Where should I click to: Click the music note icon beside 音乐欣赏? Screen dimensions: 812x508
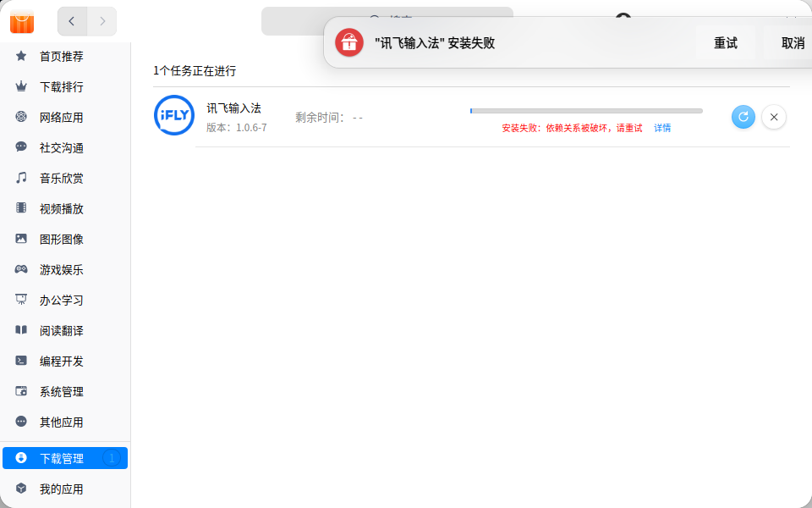tap(21, 178)
